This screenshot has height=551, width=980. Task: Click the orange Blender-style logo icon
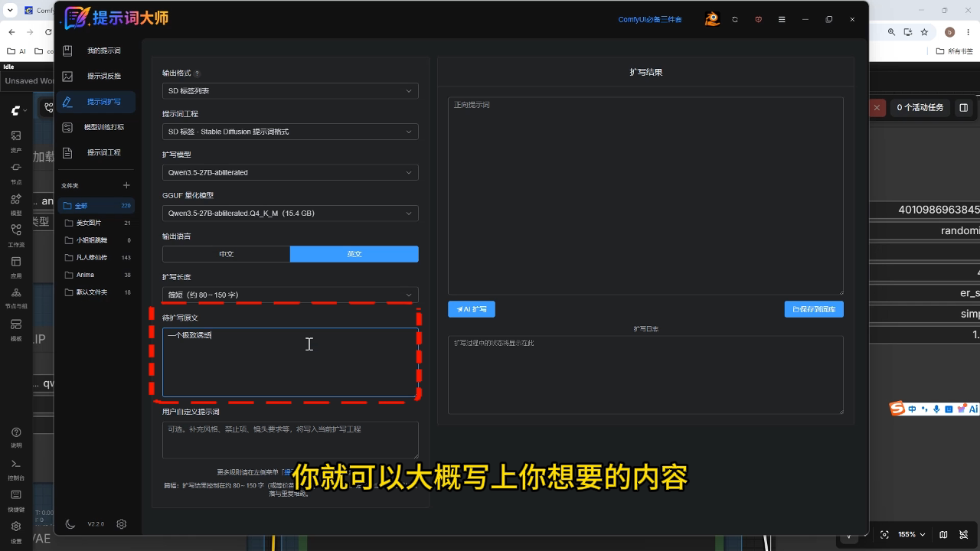point(712,19)
